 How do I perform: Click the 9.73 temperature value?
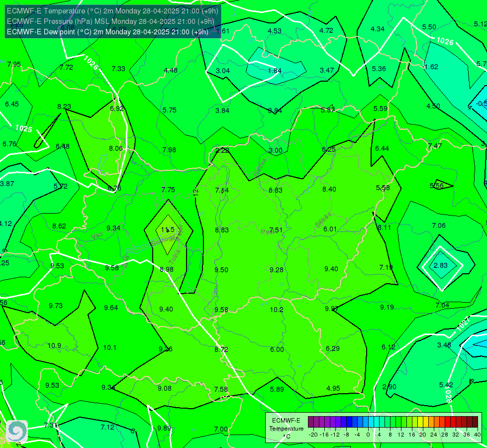56,306
